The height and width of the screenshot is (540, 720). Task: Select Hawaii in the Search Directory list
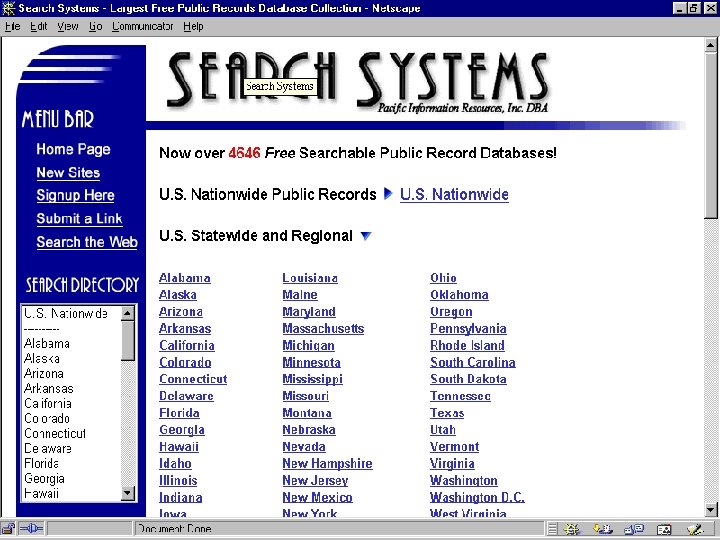pyautogui.click(x=41, y=494)
